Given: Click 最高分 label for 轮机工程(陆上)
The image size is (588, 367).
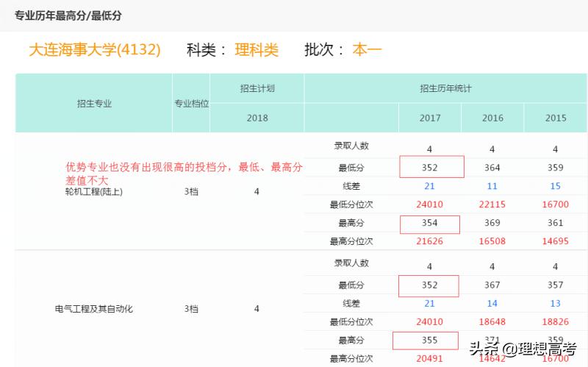Looking at the screenshot, I should pos(351,223).
